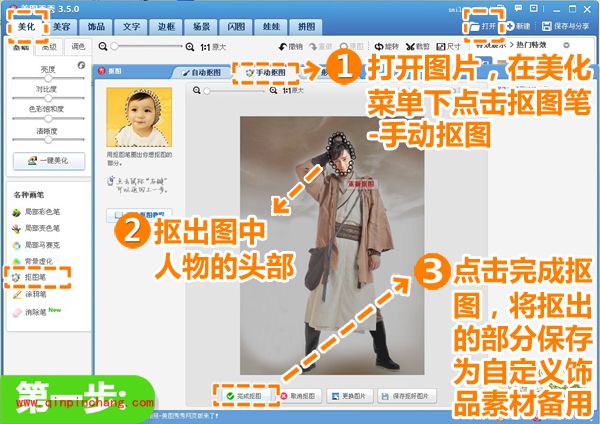Switch to the 美容 tab

(62, 27)
